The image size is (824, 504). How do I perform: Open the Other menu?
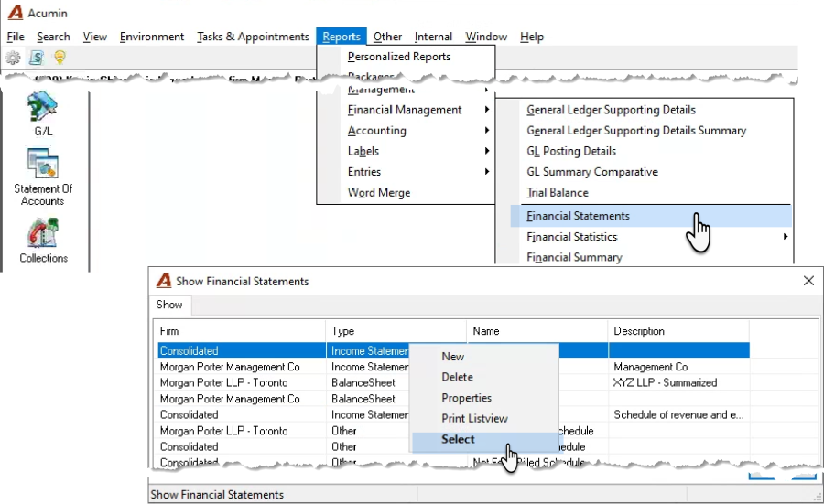pos(387,37)
